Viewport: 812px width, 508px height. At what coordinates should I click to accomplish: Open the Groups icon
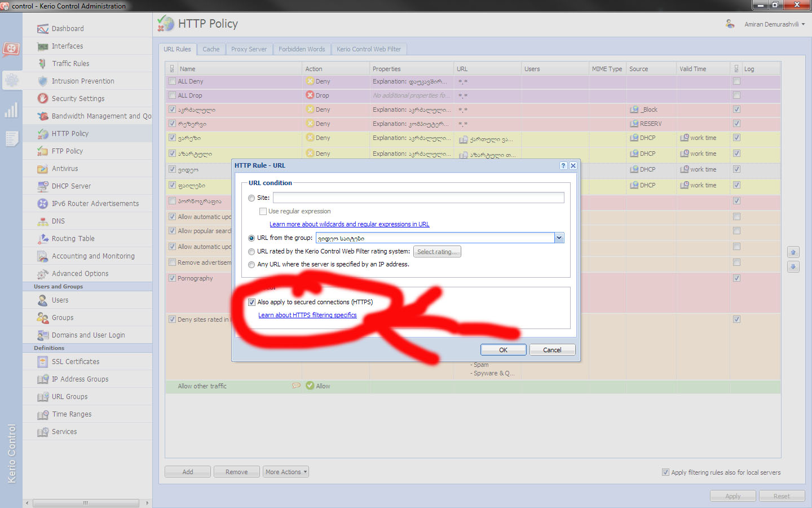(42, 318)
